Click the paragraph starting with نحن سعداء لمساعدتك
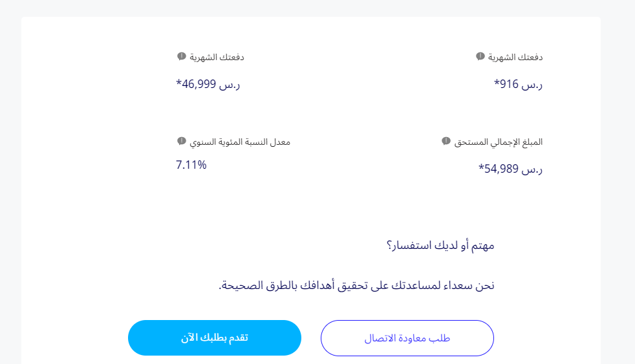 356,285
